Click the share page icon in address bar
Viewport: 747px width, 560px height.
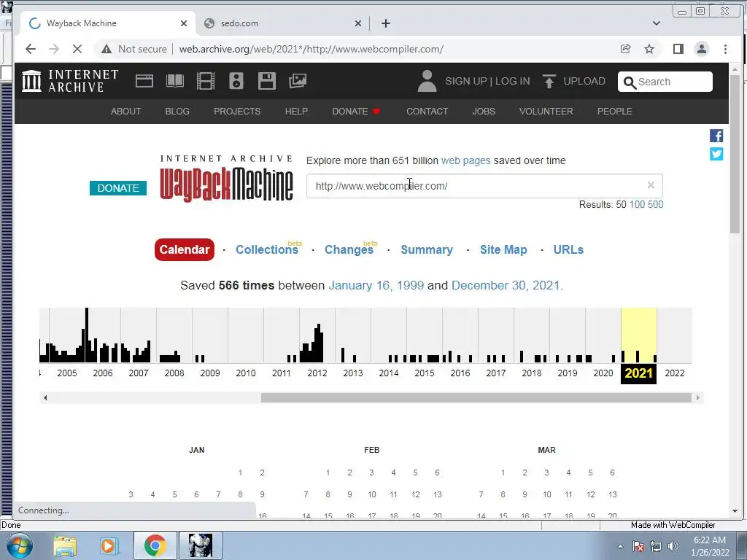pyautogui.click(x=625, y=49)
